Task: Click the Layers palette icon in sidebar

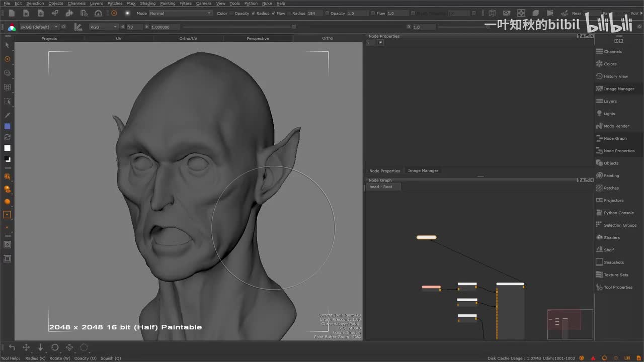Action: click(x=599, y=101)
